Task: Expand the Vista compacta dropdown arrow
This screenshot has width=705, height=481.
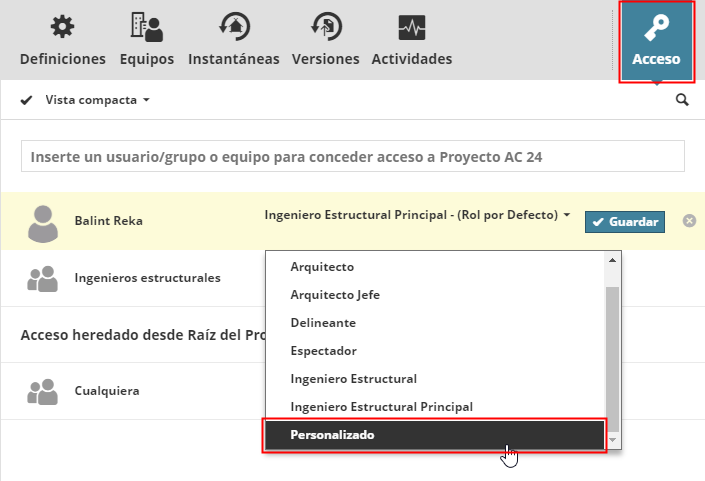Action: pyautogui.click(x=146, y=100)
